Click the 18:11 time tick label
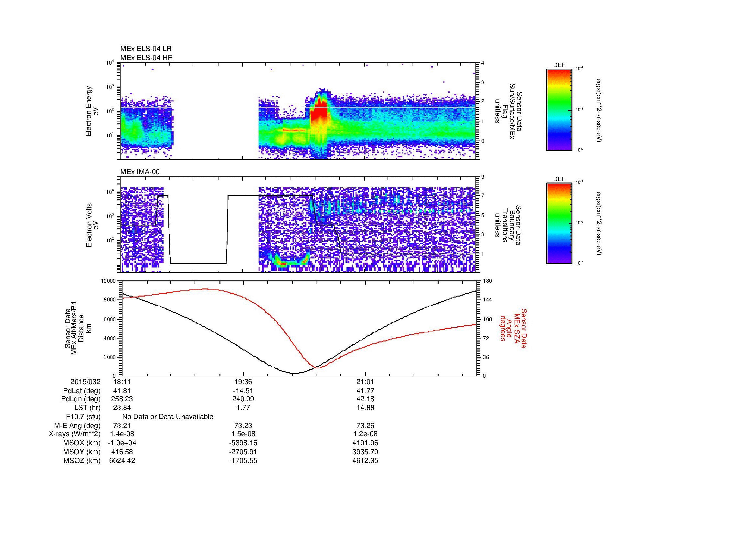This screenshot has height=534, width=756. point(122,382)
